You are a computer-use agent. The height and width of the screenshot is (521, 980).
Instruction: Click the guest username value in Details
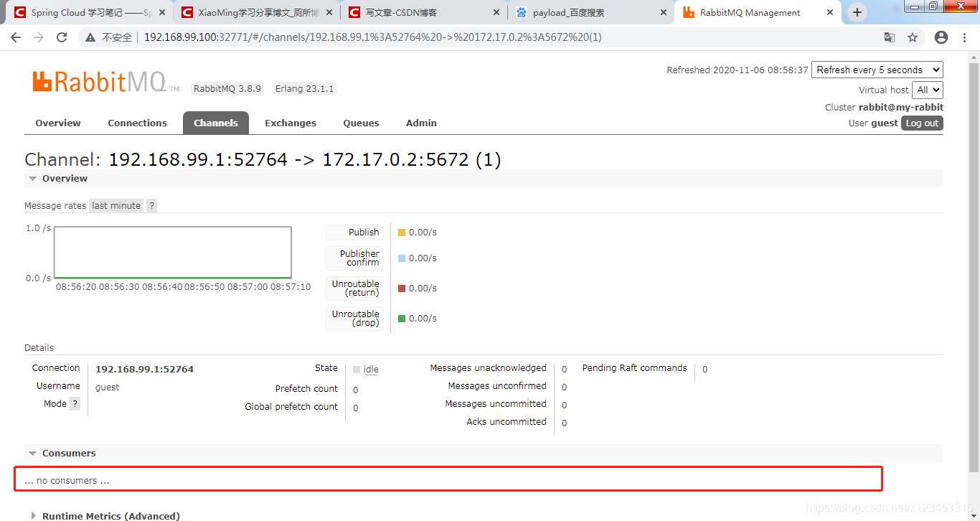[108, 388]
